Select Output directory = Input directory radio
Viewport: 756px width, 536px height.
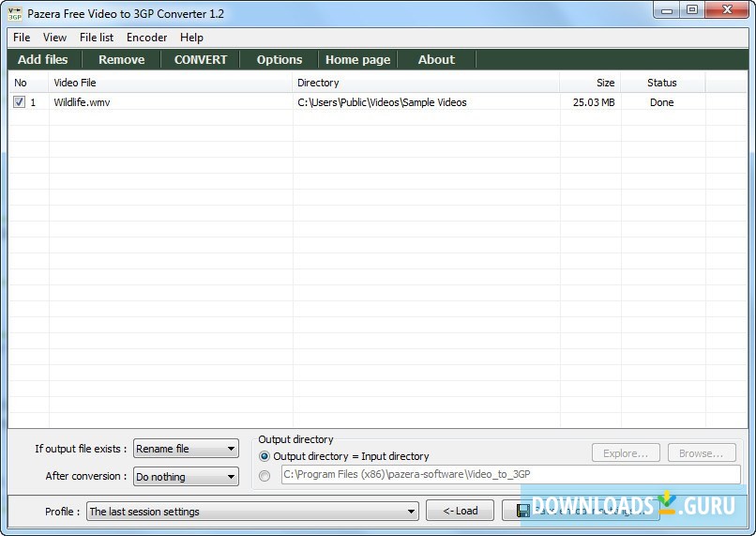[265, 456]
